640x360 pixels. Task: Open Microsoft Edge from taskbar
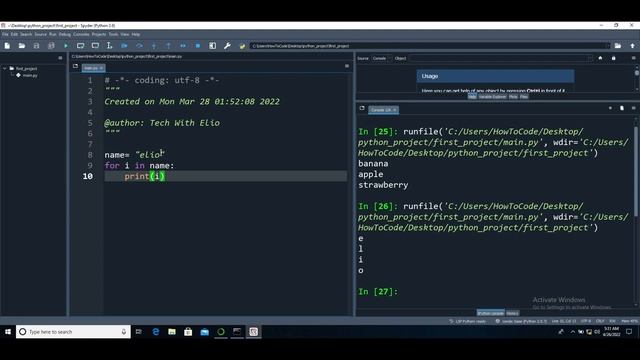156,332
